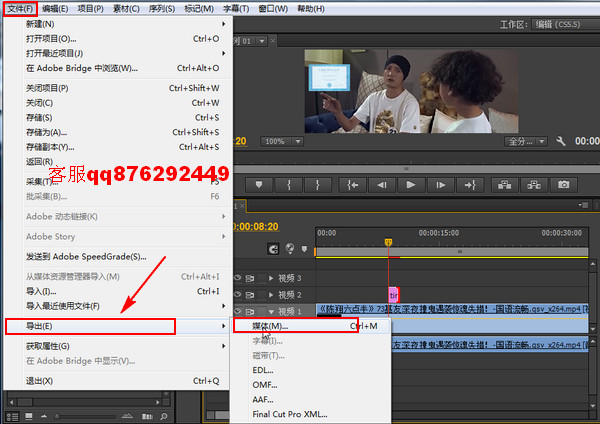Screen dimensions: 600x424
Task: Choose 导出(E) in the File menu
Action: pos(117,326)
